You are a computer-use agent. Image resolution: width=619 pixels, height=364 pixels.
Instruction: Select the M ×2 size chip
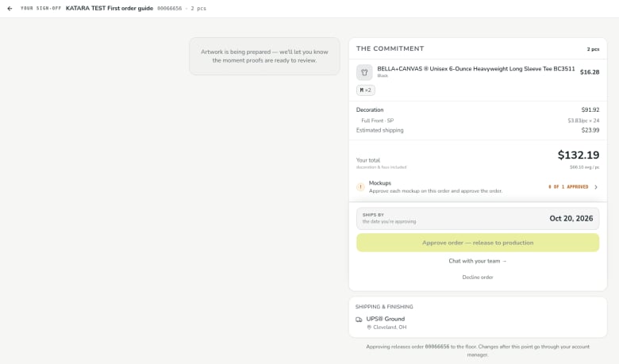(x=366, y=90)
